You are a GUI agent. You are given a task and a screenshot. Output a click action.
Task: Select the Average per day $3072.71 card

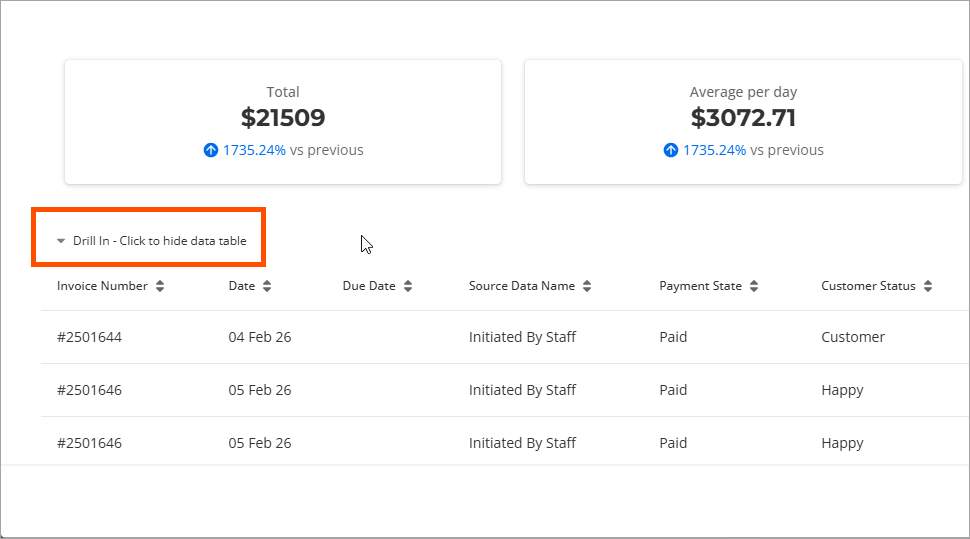pos(742,121)
